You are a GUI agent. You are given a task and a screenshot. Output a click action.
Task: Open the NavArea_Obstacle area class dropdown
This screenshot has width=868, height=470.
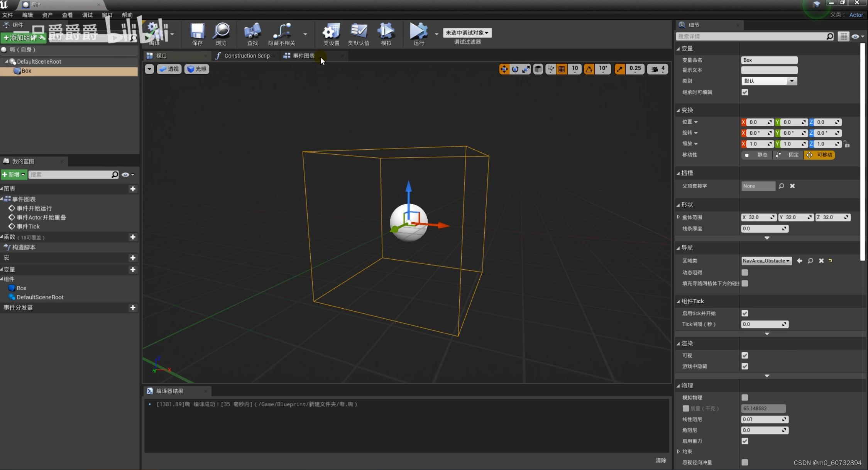click(766, 260)
